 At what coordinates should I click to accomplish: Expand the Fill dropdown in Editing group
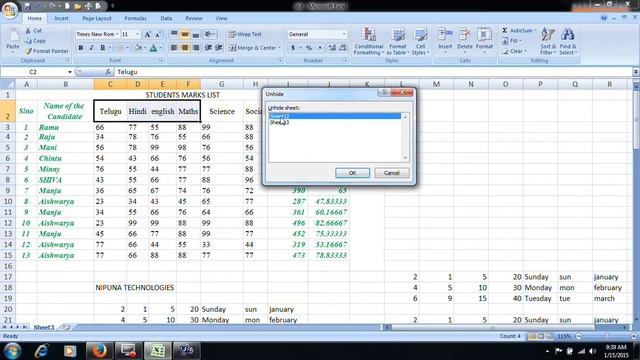[x=520, y=41]
